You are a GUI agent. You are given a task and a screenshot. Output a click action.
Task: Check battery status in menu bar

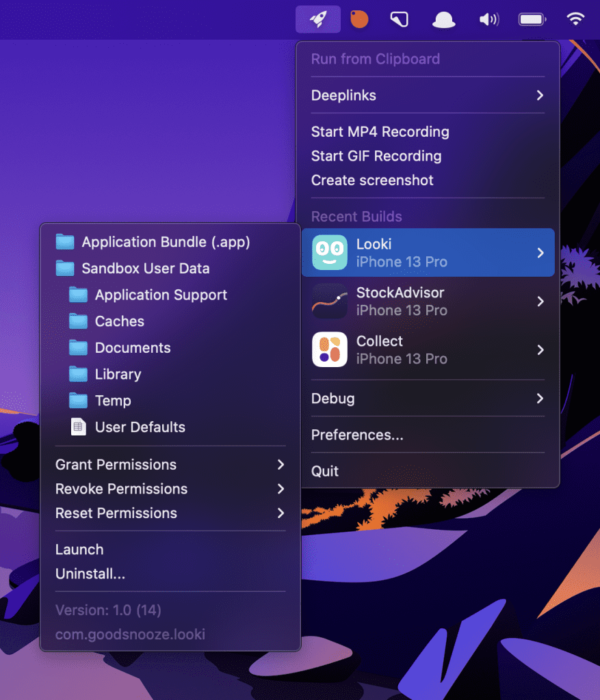532,20
